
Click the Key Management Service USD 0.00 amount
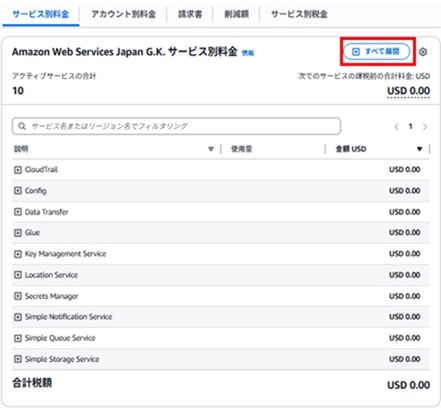click(405, 254)
